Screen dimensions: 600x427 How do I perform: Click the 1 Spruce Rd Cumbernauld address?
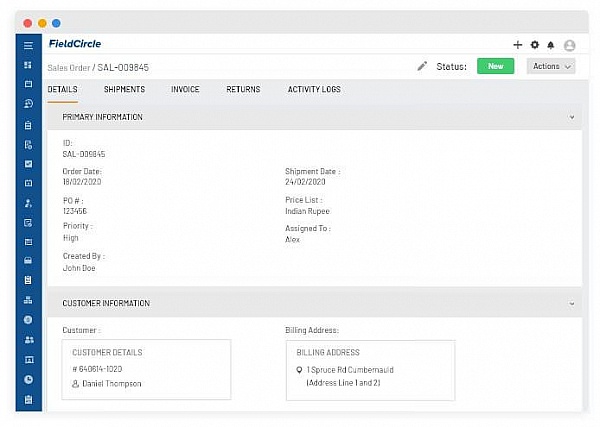tap(350, 370)
